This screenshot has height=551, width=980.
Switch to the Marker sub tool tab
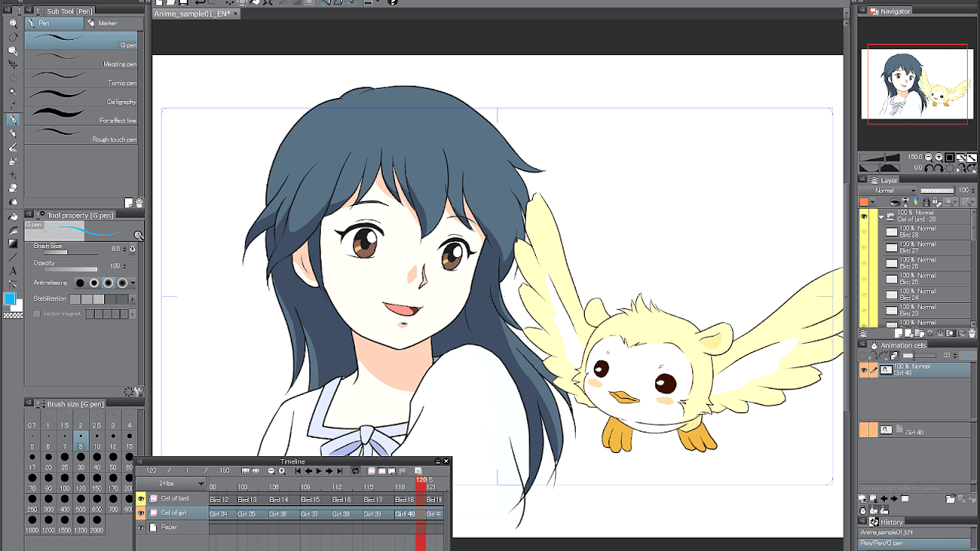107,23
